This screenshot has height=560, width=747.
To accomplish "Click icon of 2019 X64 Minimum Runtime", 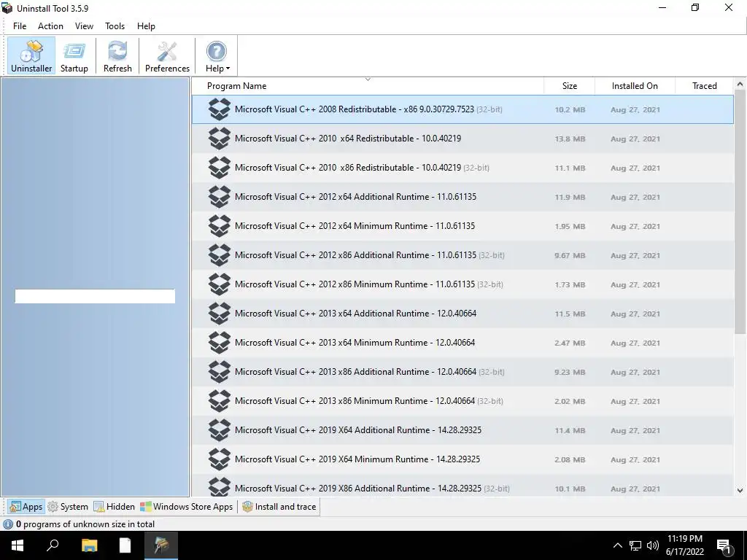I will 220,459.
